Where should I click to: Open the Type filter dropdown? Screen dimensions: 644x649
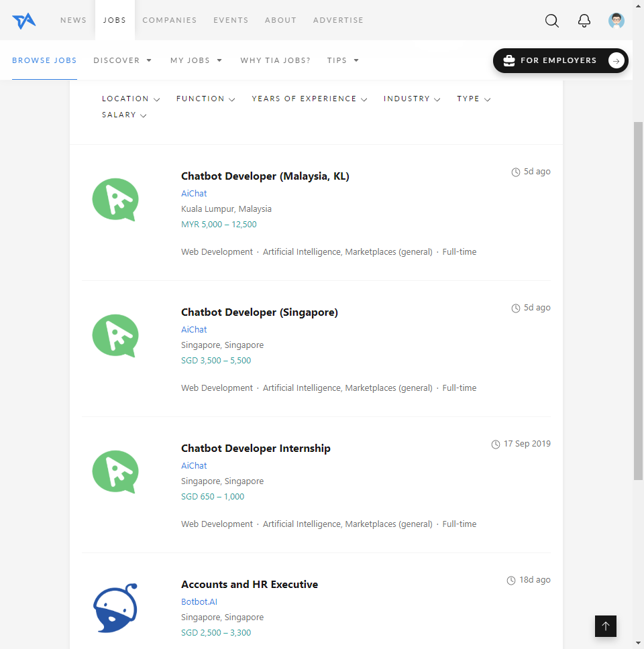pyautogui.click(x=474, y=99)
